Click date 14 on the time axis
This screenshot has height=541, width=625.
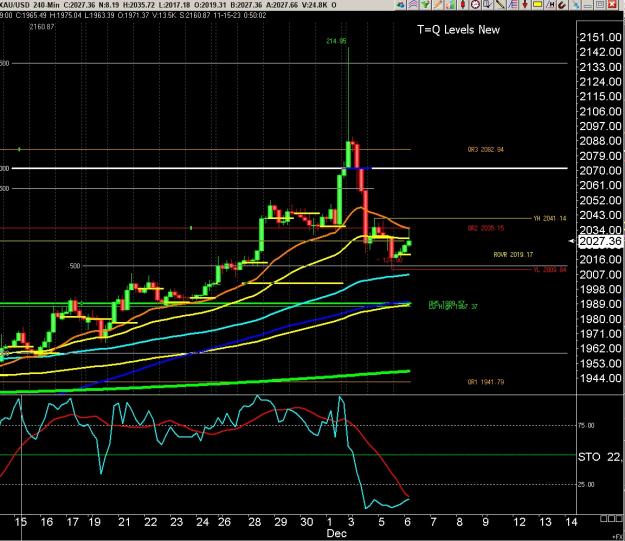[571, 521]
